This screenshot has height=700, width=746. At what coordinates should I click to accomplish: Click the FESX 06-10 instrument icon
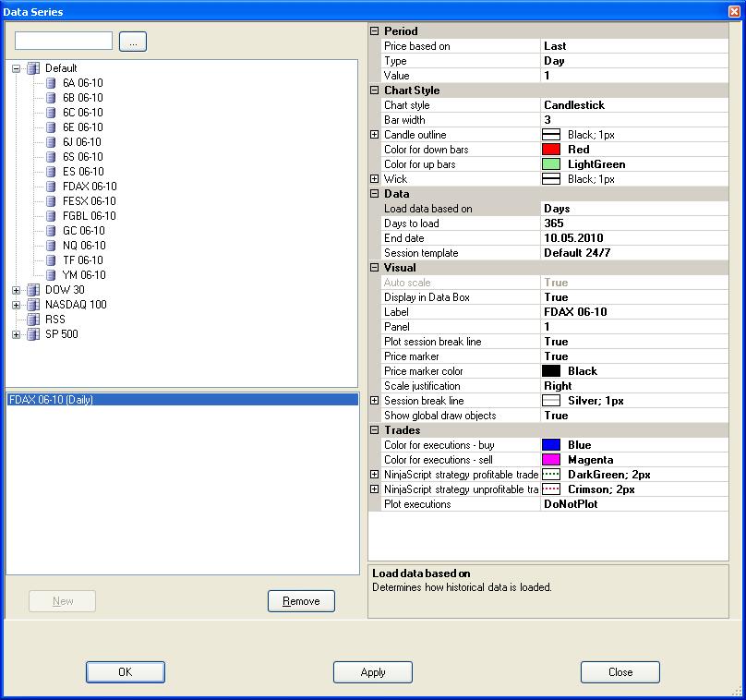tap(51, 201)
